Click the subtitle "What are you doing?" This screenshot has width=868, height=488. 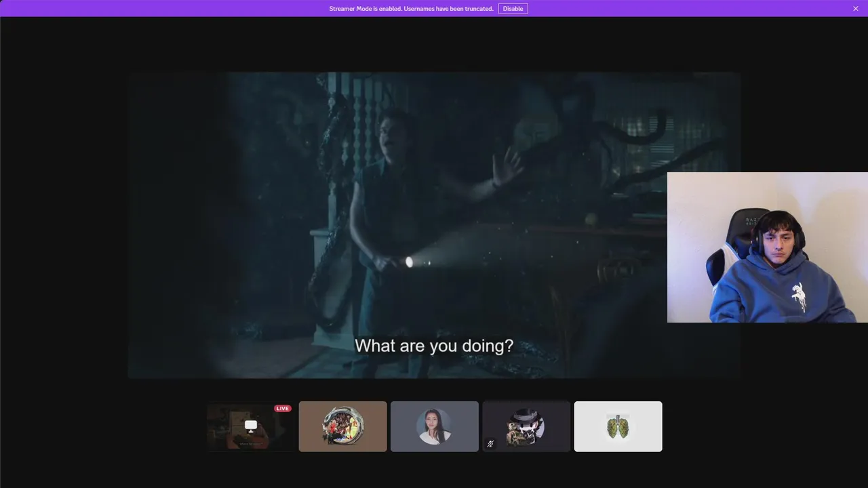(x=434, y=346)
